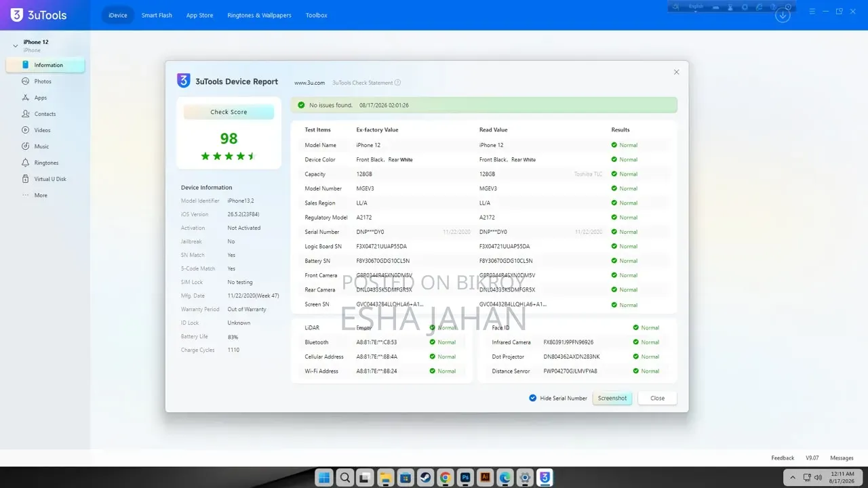Click the Normal result for Battery SN

click(x=624, y=261)
